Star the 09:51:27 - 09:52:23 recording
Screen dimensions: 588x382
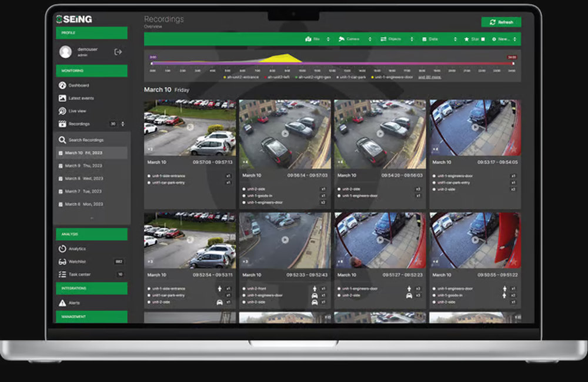coord(419,261)
